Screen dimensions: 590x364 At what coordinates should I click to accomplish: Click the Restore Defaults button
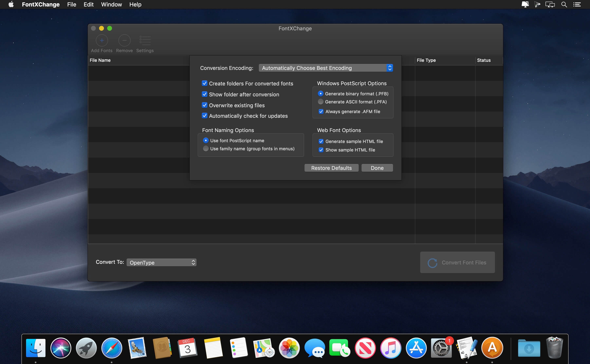pos(331,168)
